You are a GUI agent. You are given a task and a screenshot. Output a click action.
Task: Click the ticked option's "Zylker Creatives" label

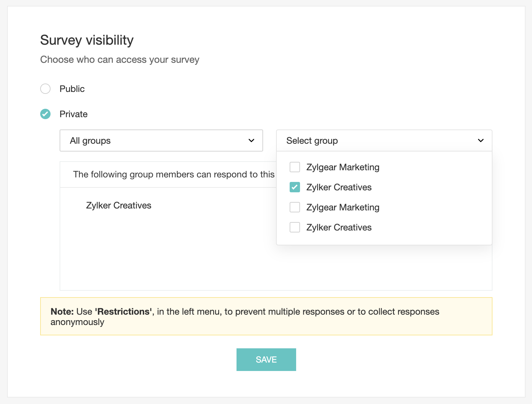coord(339,187)
